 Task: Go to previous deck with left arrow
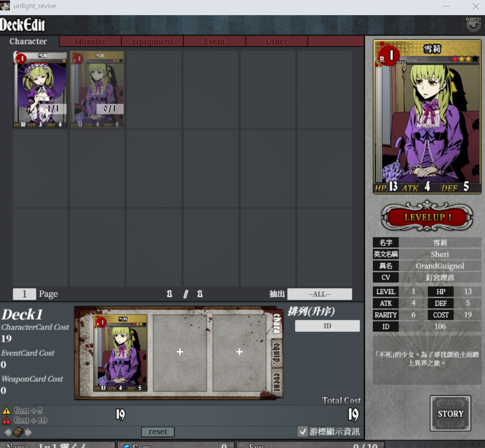pyautogui.click(x=8, y=432)
